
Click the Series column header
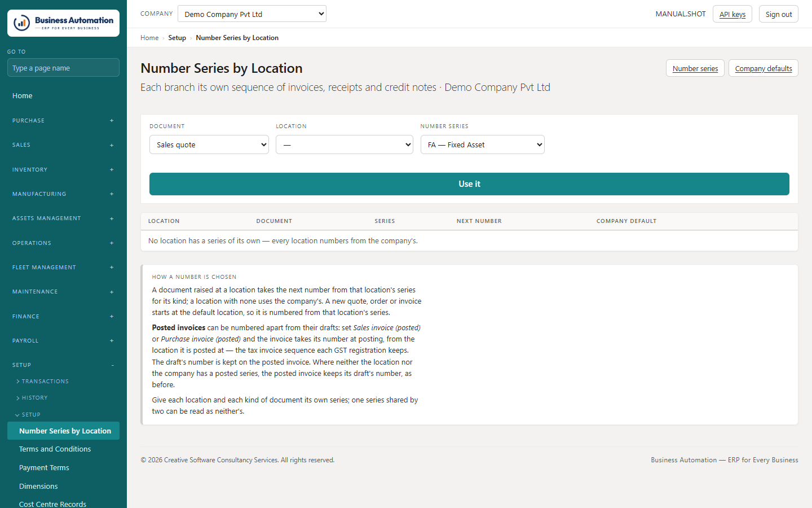pos(385,221)
